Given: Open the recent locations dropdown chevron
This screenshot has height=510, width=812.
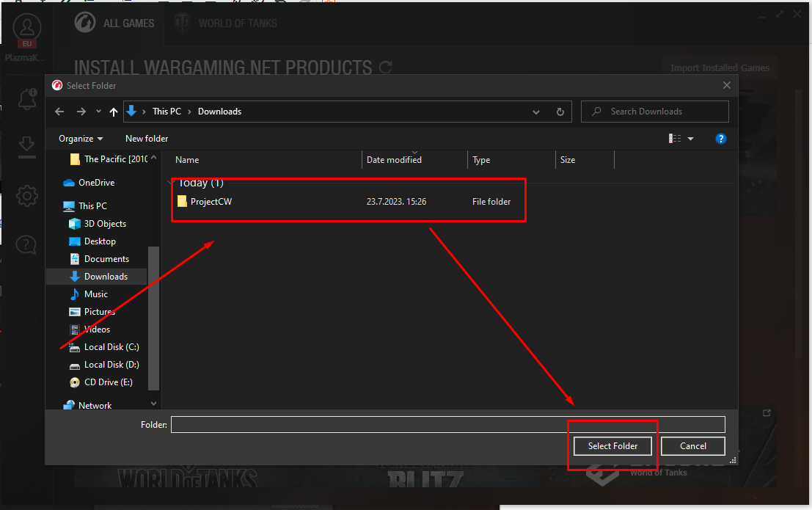Looking at the screenshot, I should click(x=98, y=112).
